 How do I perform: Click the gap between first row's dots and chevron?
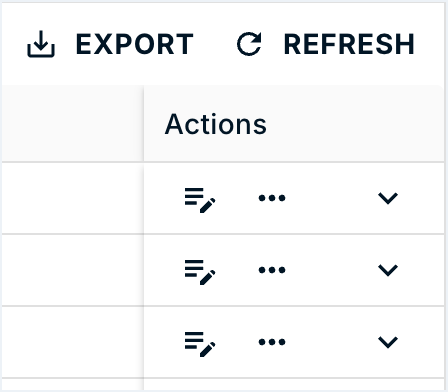[x=331, y=198]
